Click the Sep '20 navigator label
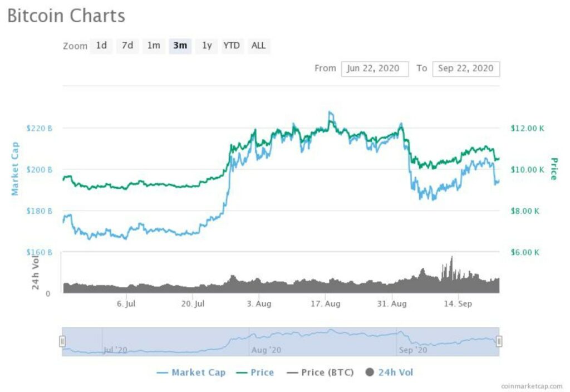The width and height of the screenshot is (570, 392). click(413, 350)
